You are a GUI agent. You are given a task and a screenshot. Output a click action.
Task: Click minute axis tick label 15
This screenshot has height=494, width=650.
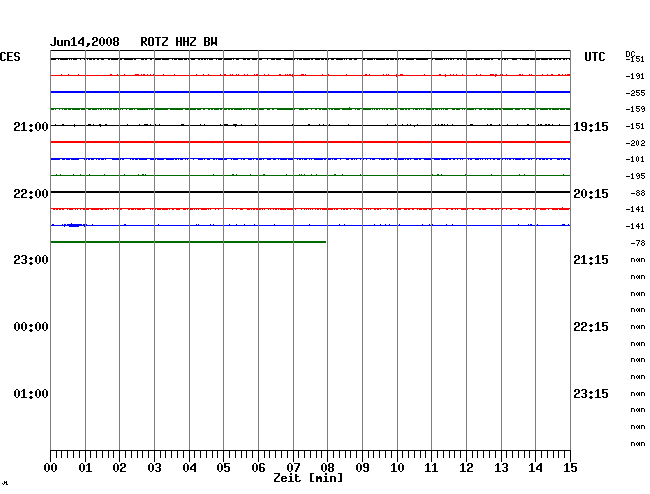[570, 468]
